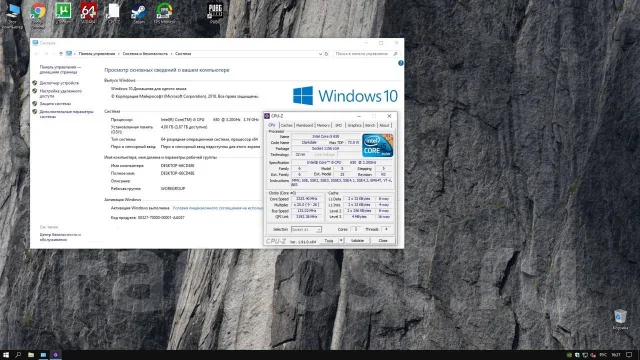Viewport: 640px width, 360px height.
Task: Switch to the About tab in CPU-Z
Action: [x=384, y=125]
